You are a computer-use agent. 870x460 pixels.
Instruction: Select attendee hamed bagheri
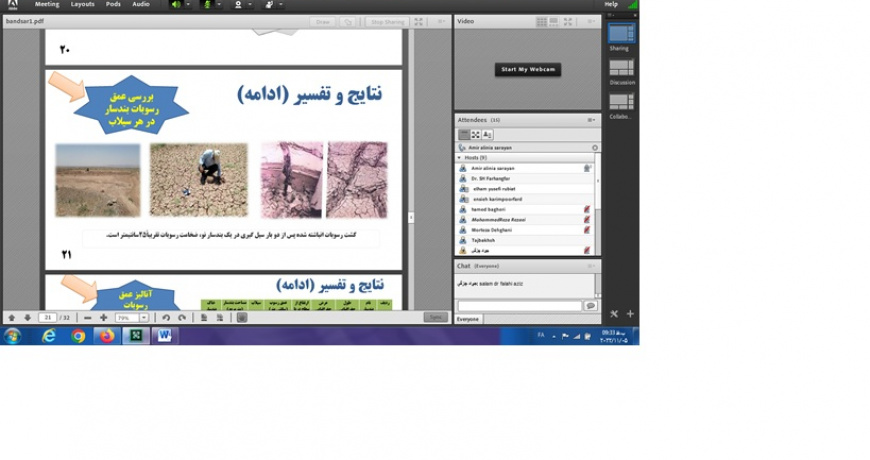[x=525, y=209]
